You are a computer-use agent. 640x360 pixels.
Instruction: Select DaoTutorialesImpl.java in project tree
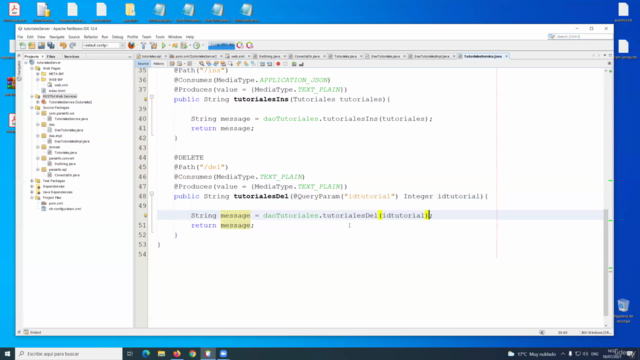(72, 141)
